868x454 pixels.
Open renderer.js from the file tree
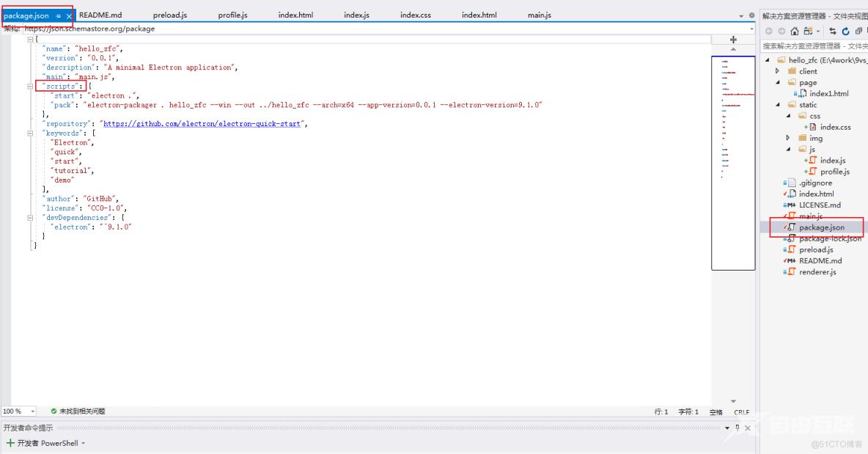(817, 272)
